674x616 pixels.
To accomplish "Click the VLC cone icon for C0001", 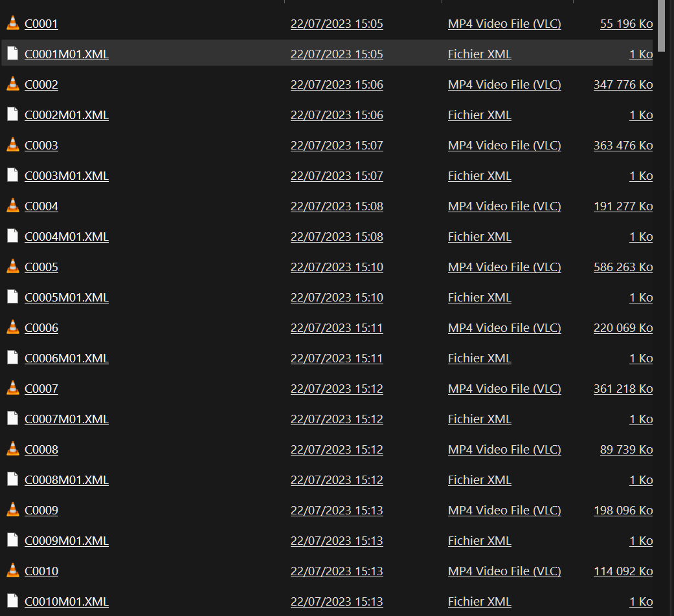I will tap(12, 23).
